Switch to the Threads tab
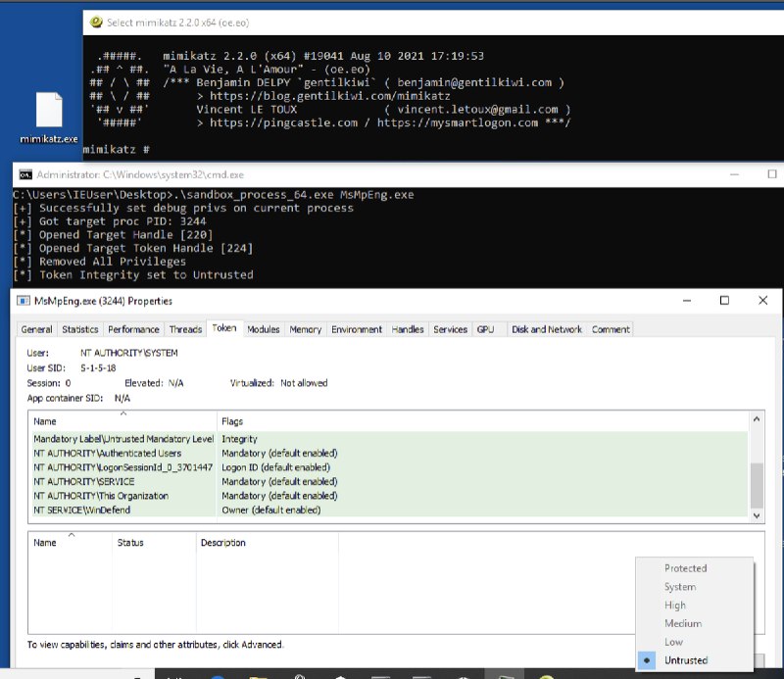This screenshot has width=784, height=679. [x=185, y=329]
